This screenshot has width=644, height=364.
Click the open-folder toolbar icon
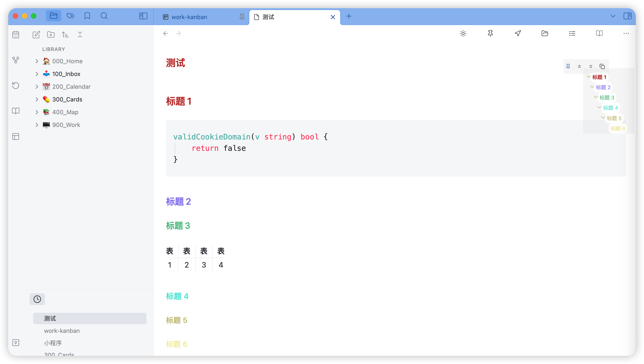coord(545,33)
